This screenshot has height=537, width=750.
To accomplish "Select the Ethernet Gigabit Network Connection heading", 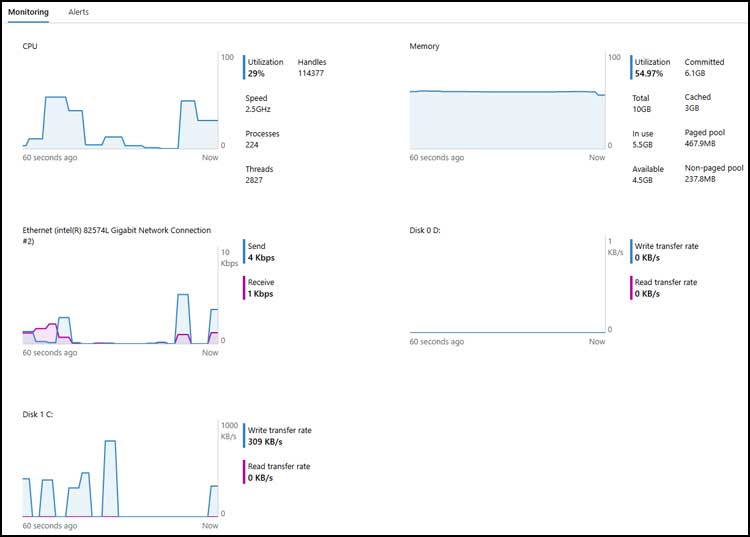I will pyautogui.click(x=117, y=235).
